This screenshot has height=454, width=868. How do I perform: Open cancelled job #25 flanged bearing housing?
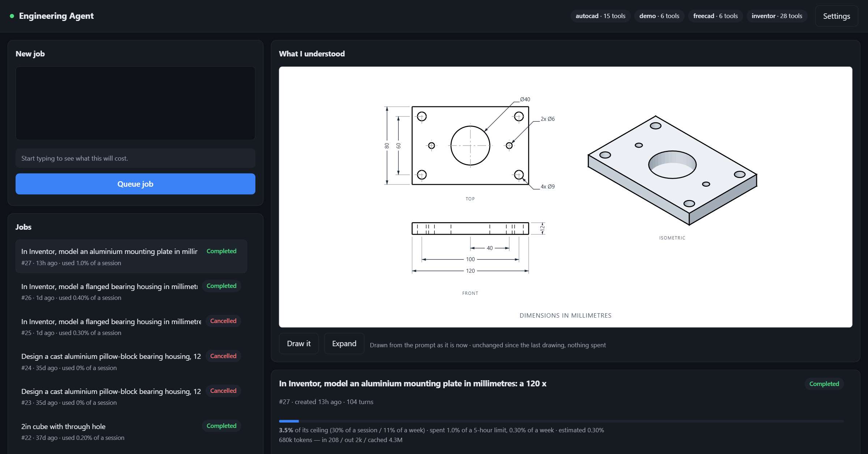(x=131, y=326)
